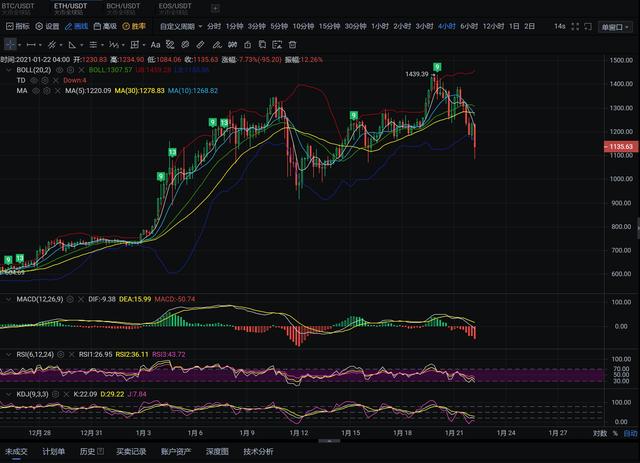The image size is (640, 463).
Task: Open the wave tool dropdown arrow
Action: [123, 45]
